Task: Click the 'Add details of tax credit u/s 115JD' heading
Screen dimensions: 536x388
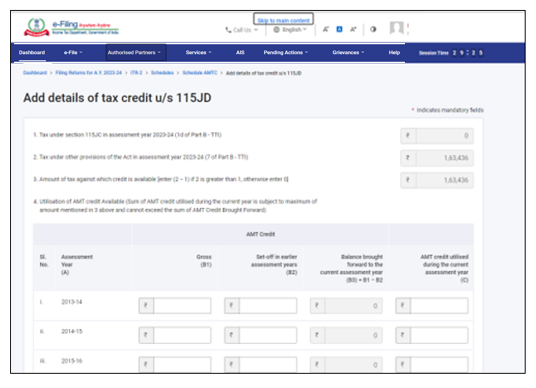Action: (x=117, y=98)
